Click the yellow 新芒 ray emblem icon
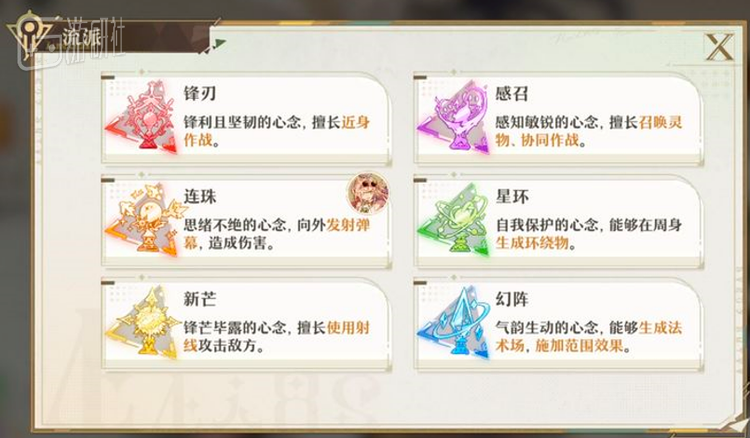This screenshot has height=438, width=750. tap(142, 323)
